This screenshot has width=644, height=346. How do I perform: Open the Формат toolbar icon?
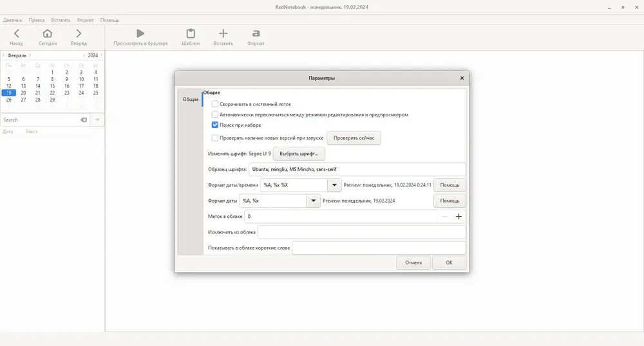[x=256, y=33]
